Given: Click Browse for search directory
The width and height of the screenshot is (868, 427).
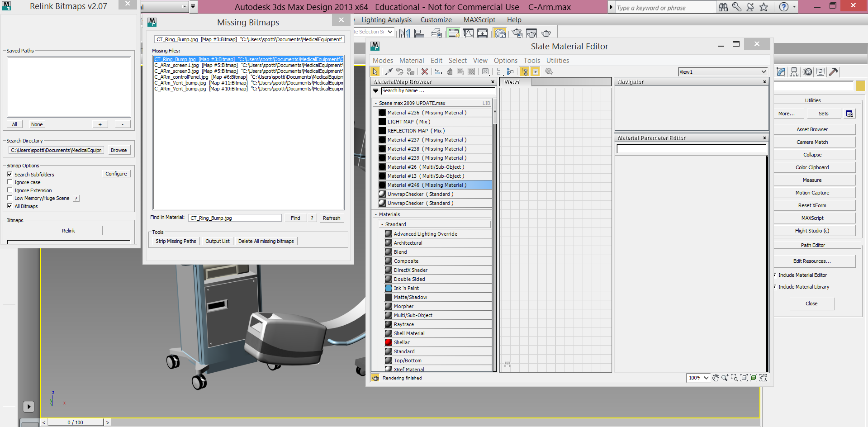Looking at the screenshot, I should pyautogui.click(x=119, y=150).
